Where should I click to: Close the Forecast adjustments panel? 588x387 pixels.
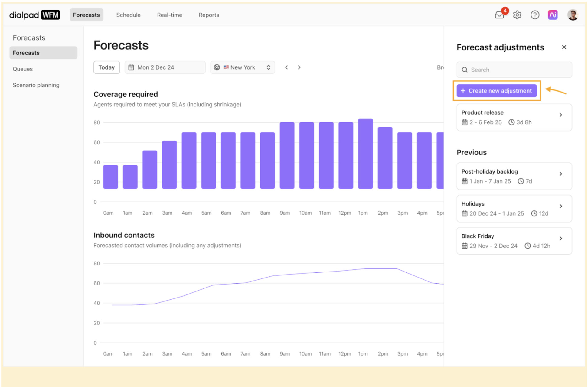pos(564,47)
